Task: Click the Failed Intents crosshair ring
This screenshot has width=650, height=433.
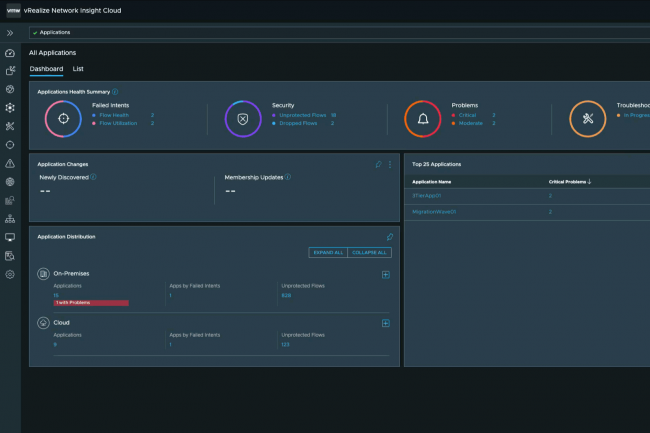Action: click(63, 118)
